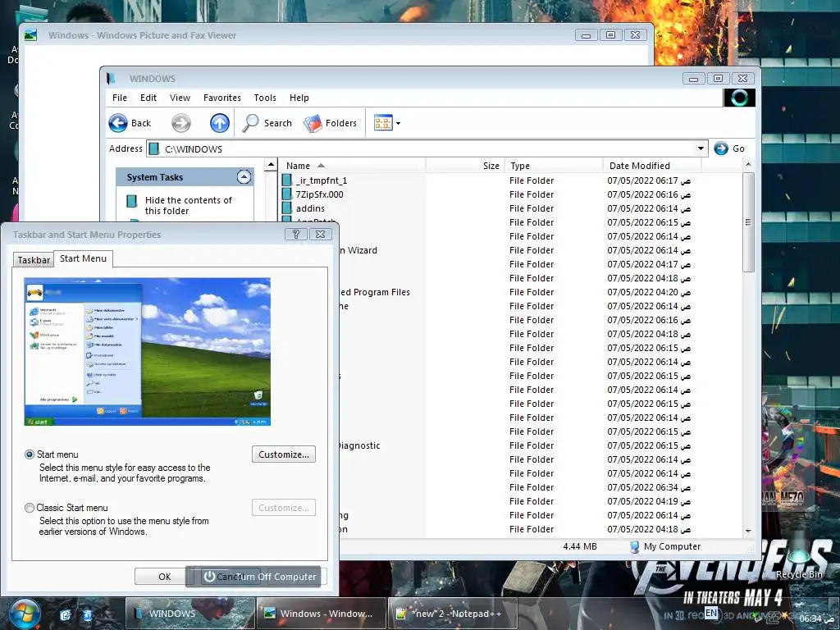
Task: Maximize the WINDOWS explorer window
Action: click(x=719, y=79)
